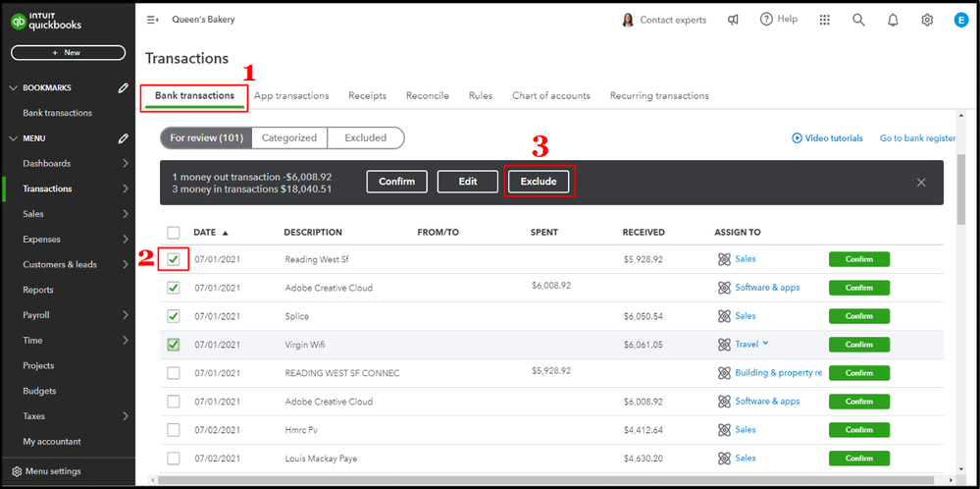The width and height of the screenshot is (980, 489).
Task: Open the Reconcile tab
Action: click(x=428, y=95)
